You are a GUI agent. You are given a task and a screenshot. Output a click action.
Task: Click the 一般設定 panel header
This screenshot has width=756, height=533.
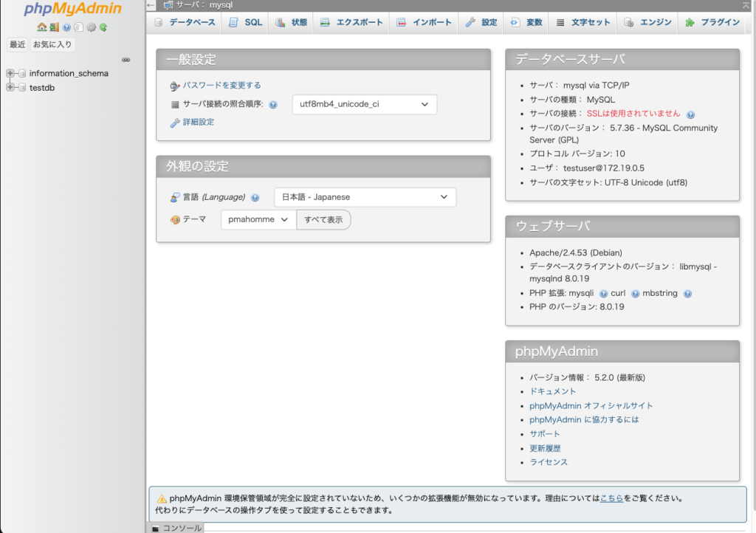tap(323, 60)
